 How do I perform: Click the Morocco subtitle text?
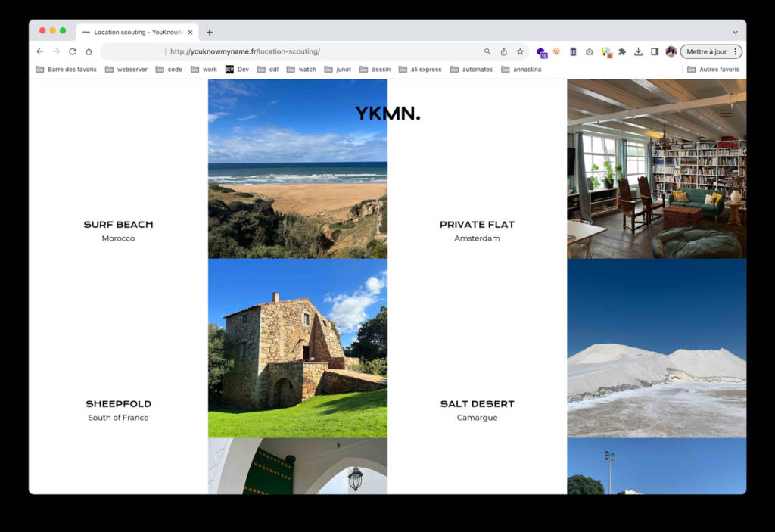tap(118, 238)
